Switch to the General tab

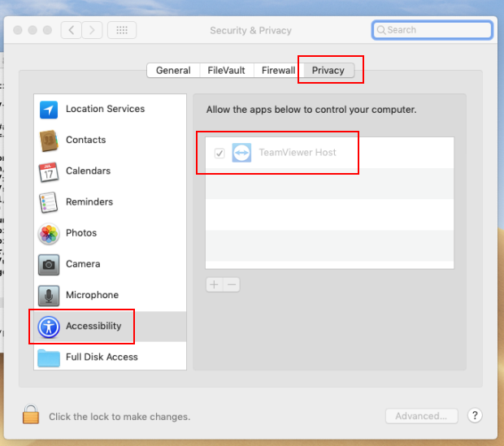click(173, 71)
